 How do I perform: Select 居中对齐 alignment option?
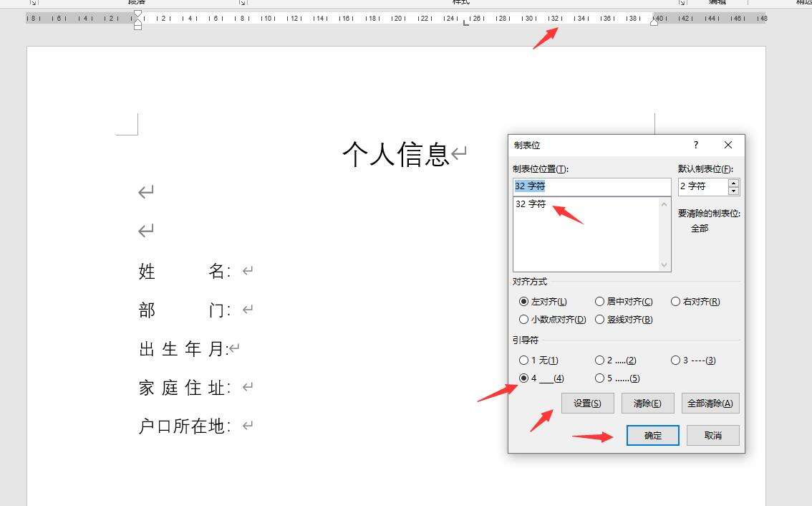tap(600, 302)
